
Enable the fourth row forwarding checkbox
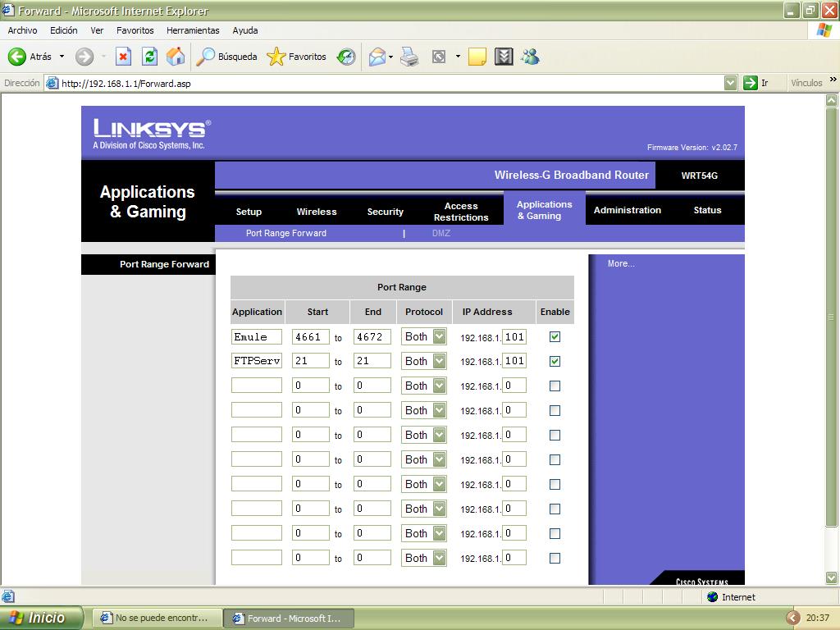click(555, 410)
